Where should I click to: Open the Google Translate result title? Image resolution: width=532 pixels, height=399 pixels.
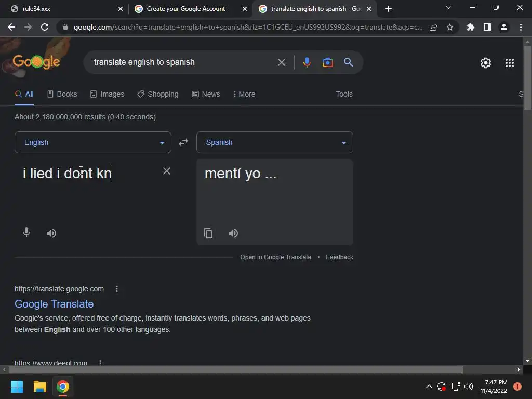[x=54, y=304]
